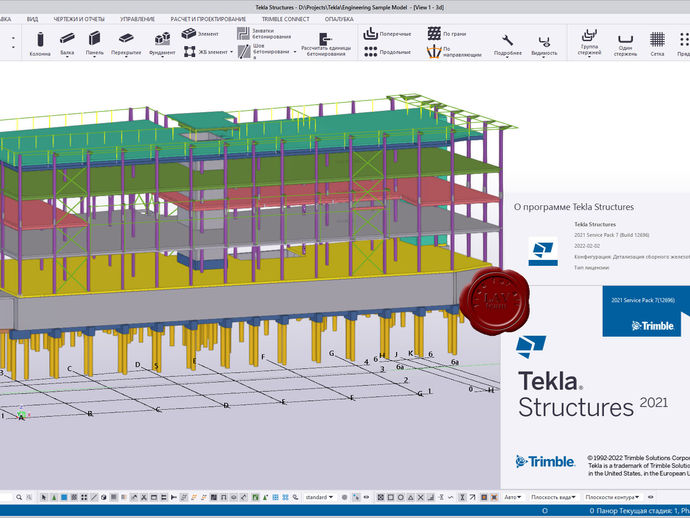This screenshot has height=518, width=690.
Task: Expand the dropdown arrow under Подробнее
Action: (x=507, y=57)
